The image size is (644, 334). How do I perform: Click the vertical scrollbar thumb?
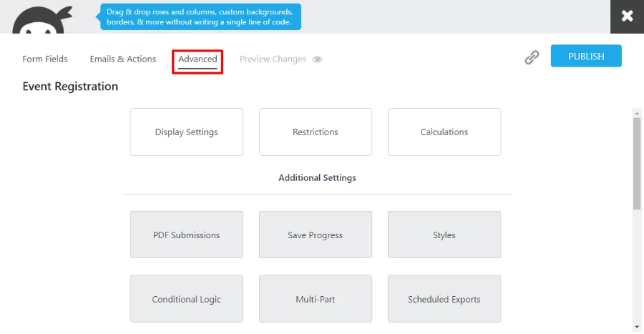pyautogui.click(x=637, y=163)
